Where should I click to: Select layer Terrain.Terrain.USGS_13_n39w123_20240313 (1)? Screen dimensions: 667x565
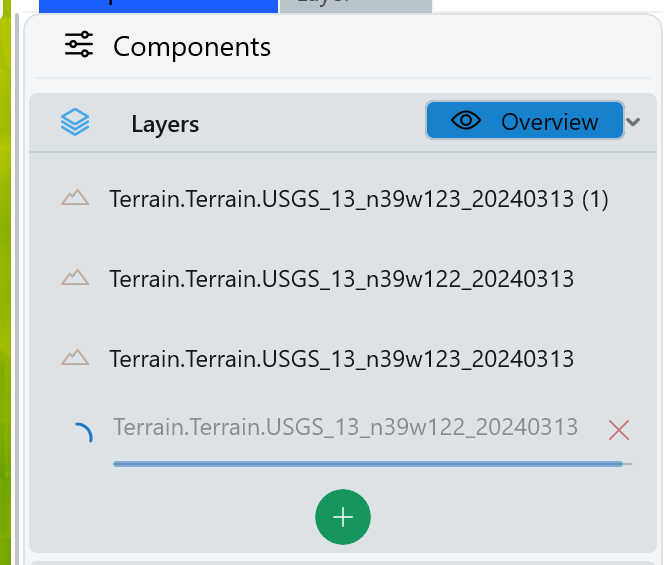tap(359, 199)
